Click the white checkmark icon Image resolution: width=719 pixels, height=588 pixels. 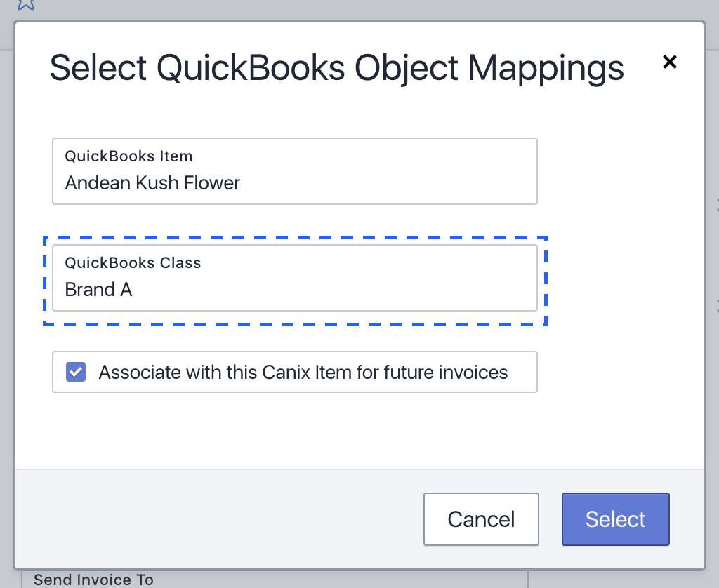[76, 372]
